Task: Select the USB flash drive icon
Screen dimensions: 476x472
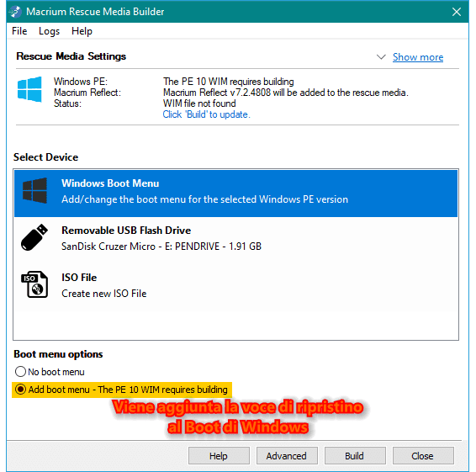Action: (34, 237)
